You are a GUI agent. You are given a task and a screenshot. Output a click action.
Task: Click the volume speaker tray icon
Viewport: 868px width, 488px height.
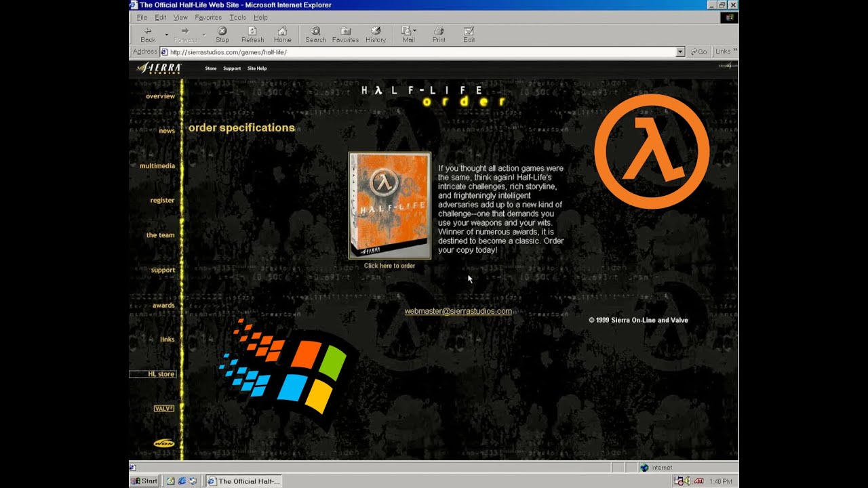click(x=687, y=481)
